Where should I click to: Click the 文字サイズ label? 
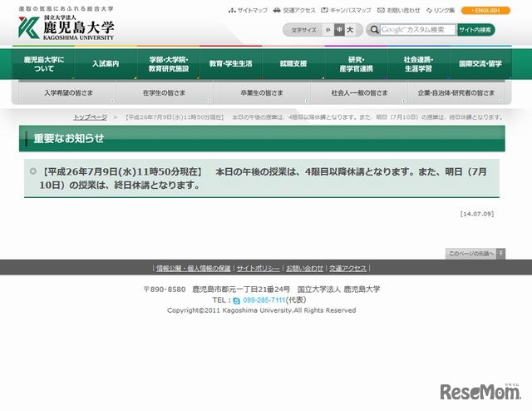304,30
